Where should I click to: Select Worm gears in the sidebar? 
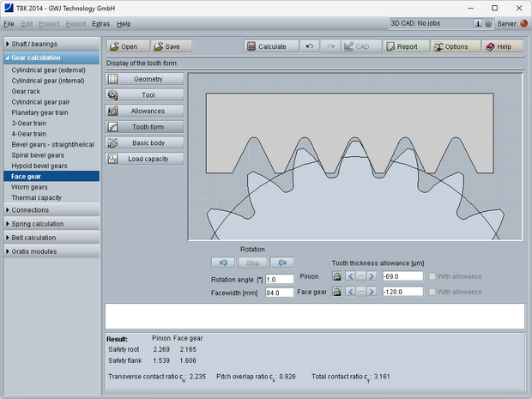30,186
